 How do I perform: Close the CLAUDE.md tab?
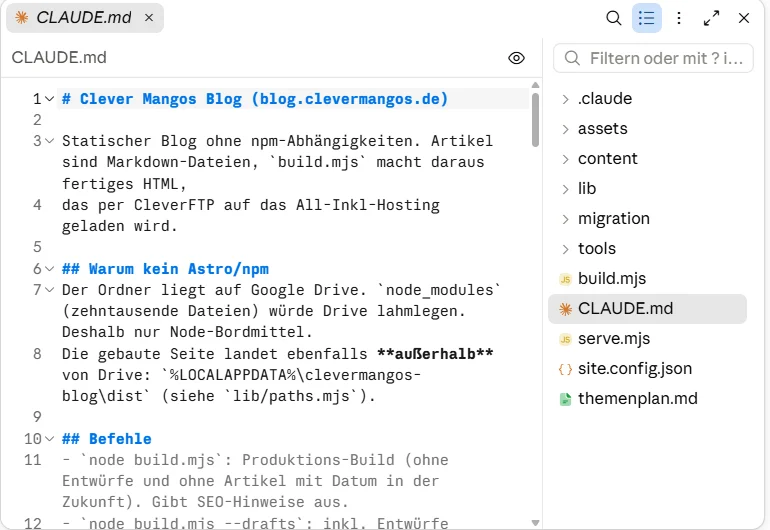pos(149,18)
